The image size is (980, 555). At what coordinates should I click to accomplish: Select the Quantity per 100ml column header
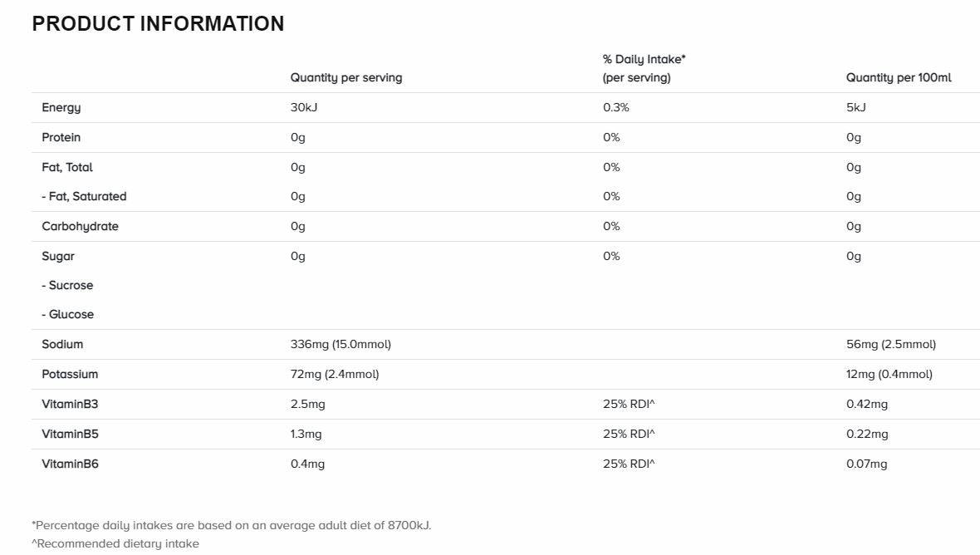pos(899,78)
